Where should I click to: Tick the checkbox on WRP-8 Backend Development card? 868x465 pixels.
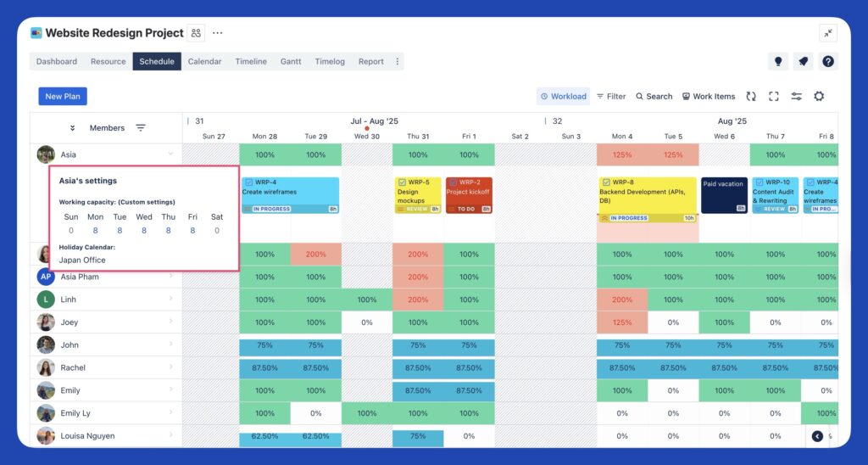click(606, 182)
